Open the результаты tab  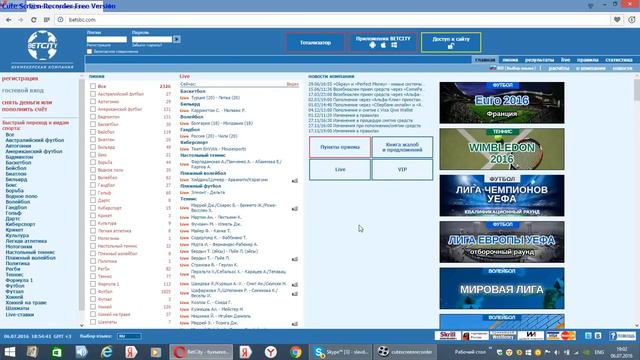pyautogui.click(x=539, y=60)
